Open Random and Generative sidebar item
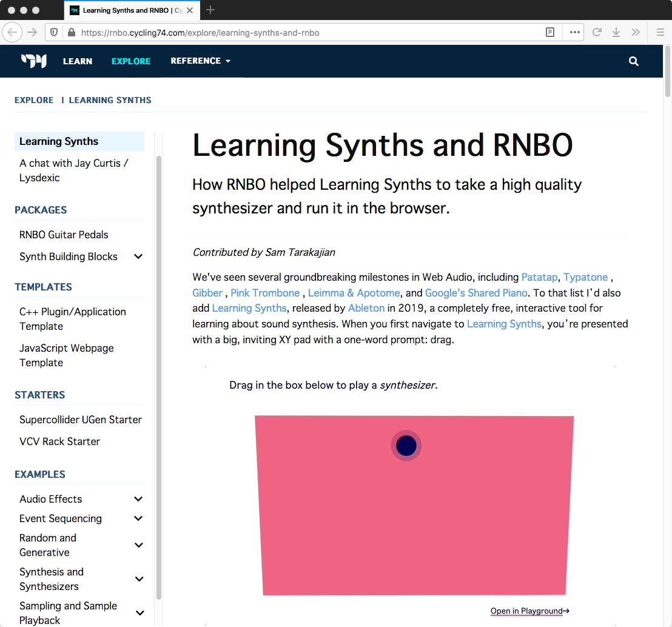Image resolution: width=672 pixels, height=627 pixels. point(48,545)
